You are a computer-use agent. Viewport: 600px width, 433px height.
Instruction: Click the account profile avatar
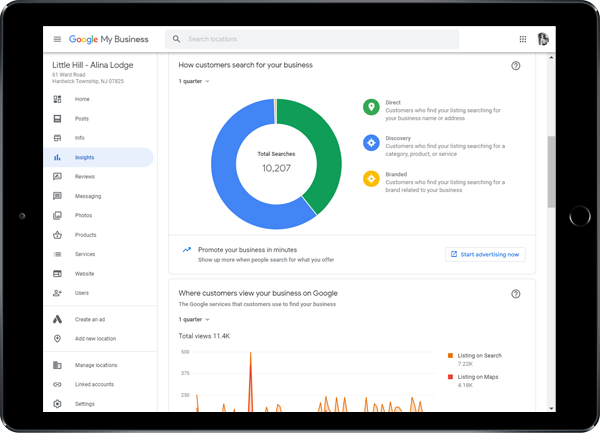(x=543, y=39)
